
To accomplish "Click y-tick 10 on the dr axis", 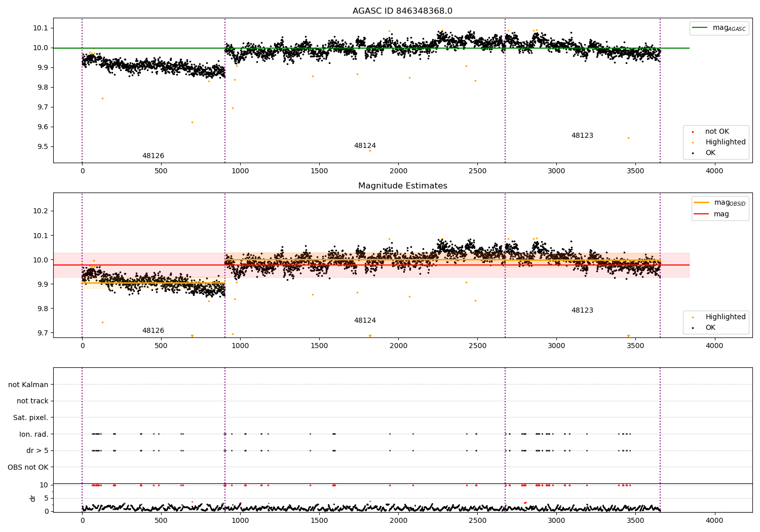I will pos(44,485).
